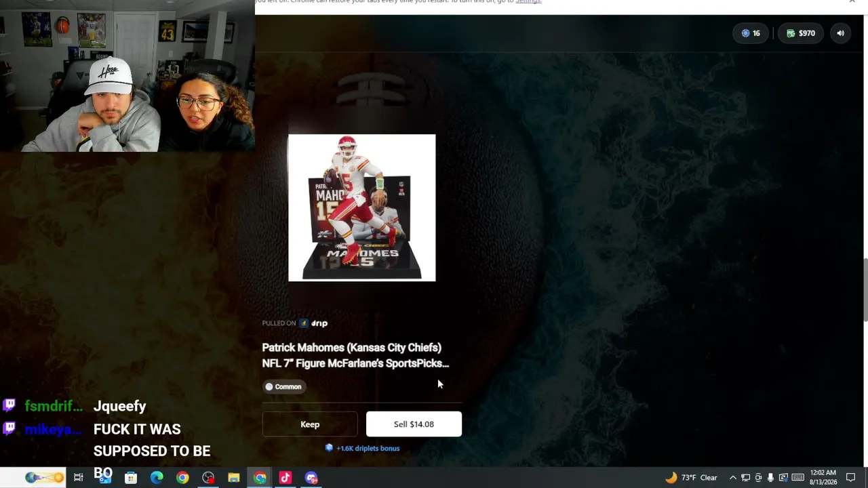868x488 pixels.
Task: Click the Common rarity badge
Action: pyautogui.click(x=284, y=386)
